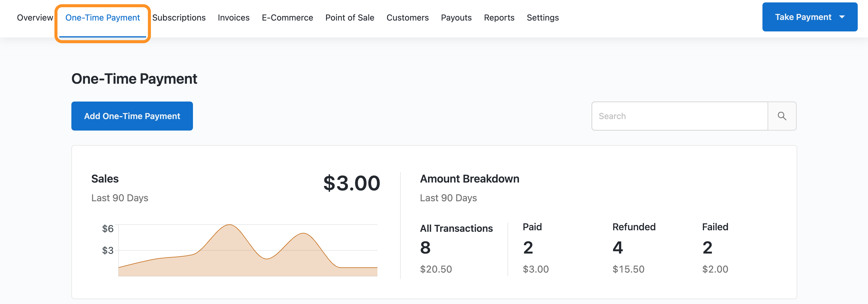Navigate to Point of Sale tab
Image resolution: width=868 pixels, height=304 pixels.
[x=349, y=18]
